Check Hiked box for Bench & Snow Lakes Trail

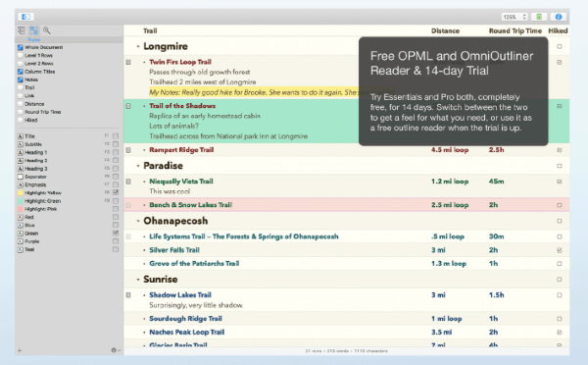coord(560,205)
